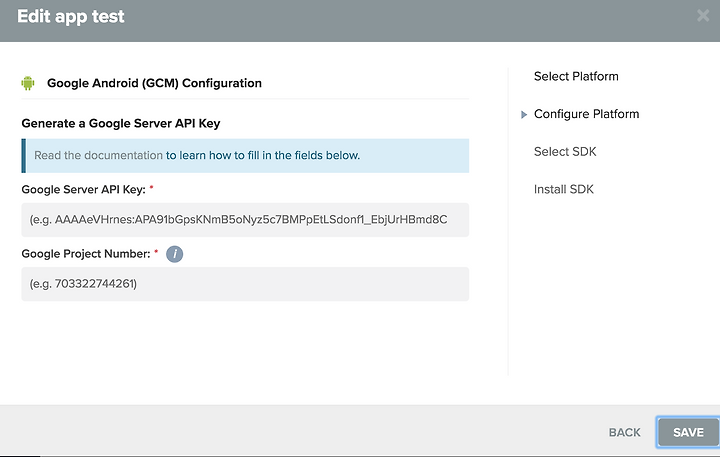
Task: Go to the Install SDK step
Action: click(x=563, y=189)
